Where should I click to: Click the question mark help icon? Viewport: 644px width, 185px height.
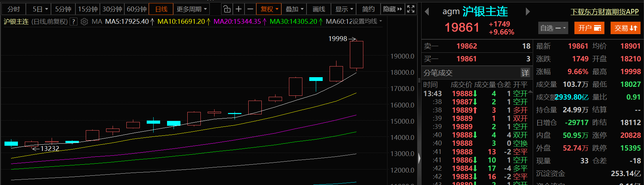click(73, 22)
